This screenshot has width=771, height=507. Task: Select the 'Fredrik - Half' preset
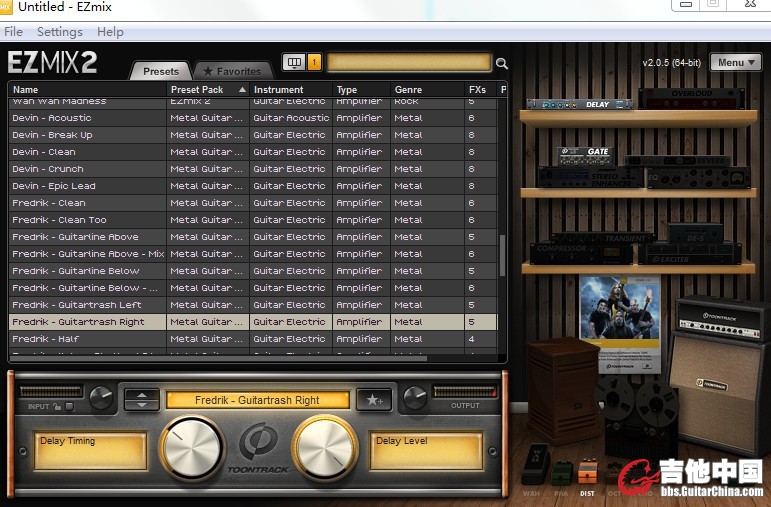[253, 339]
